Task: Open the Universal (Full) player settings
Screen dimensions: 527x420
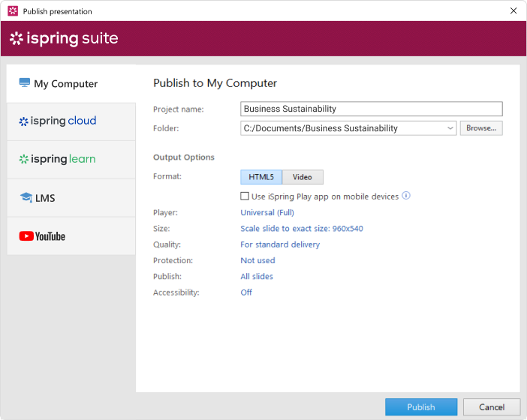Action: [x=267, y=212]
